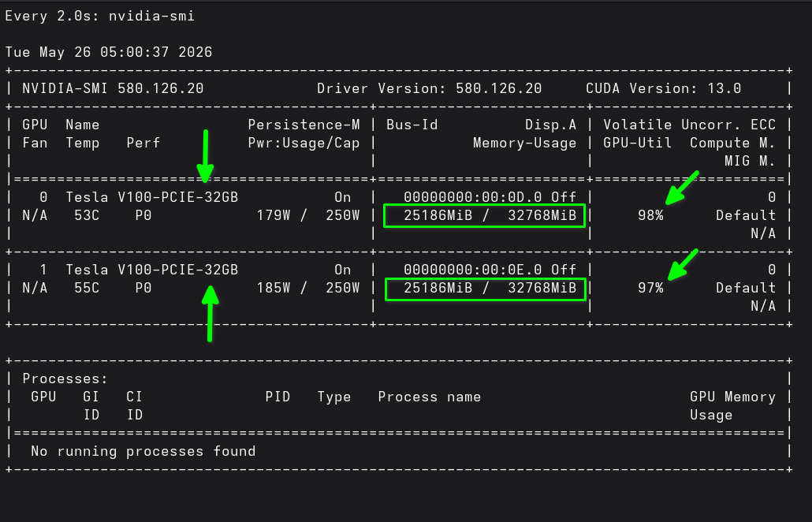Click the 97% GPU-Util value
Image resolution: width=812 pixels, height=522 pixels.
(x=650, y=288)
